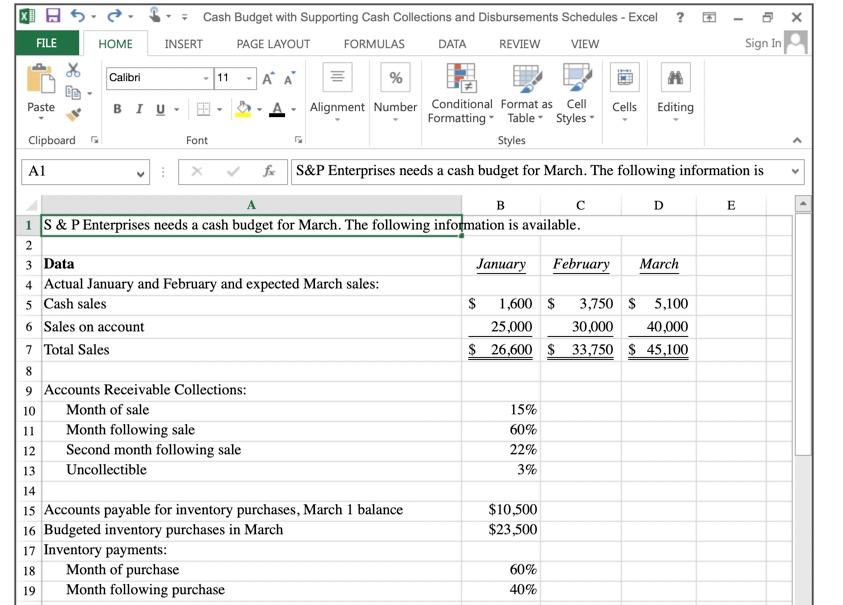
Task: Click the Touch/Mouse mode icon
Action: coord(155,15)
